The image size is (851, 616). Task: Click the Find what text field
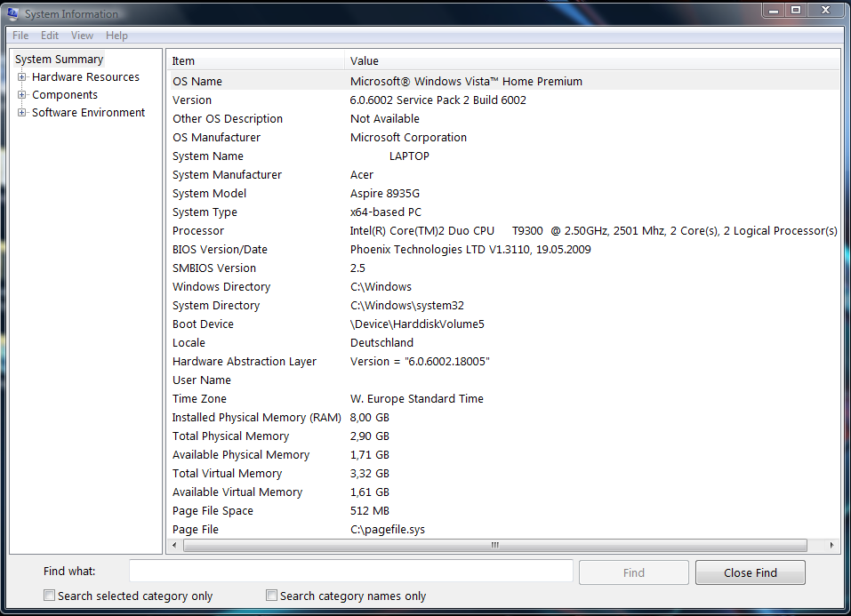pyautogui.click(x=350, y=571)
